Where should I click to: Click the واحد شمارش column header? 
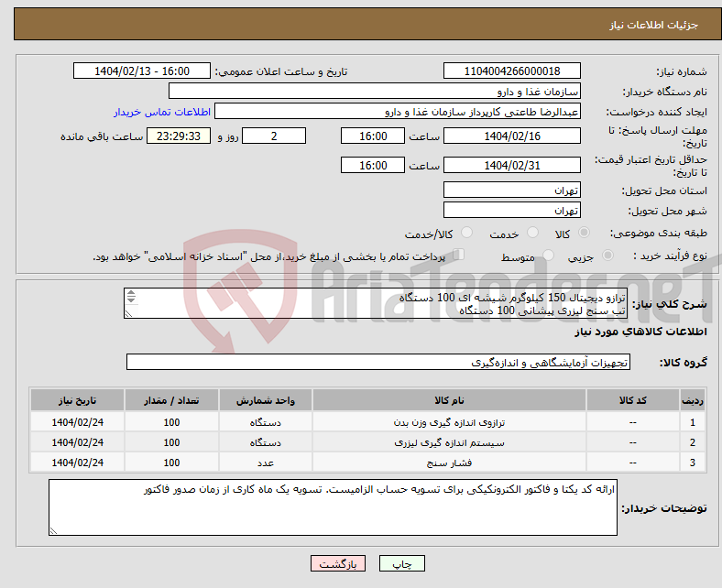[x=266, y=400]
